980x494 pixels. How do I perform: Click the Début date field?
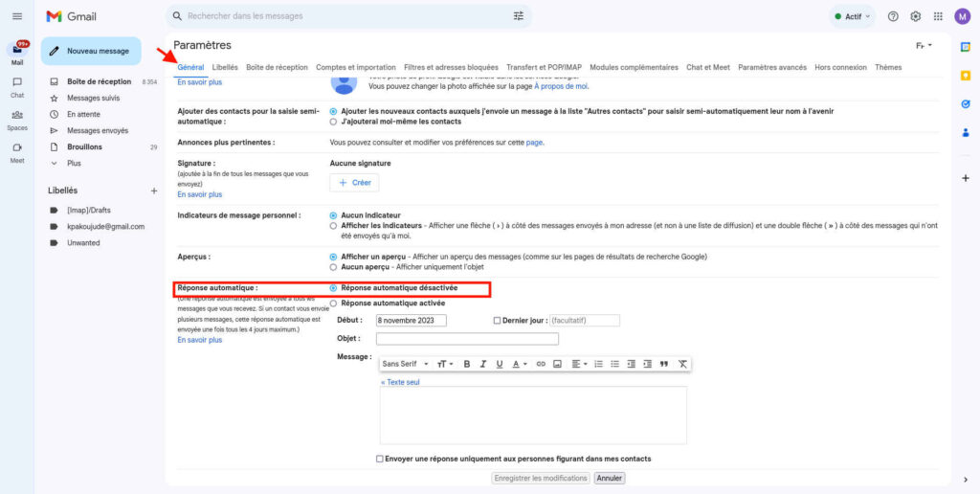tap(412, 320)
